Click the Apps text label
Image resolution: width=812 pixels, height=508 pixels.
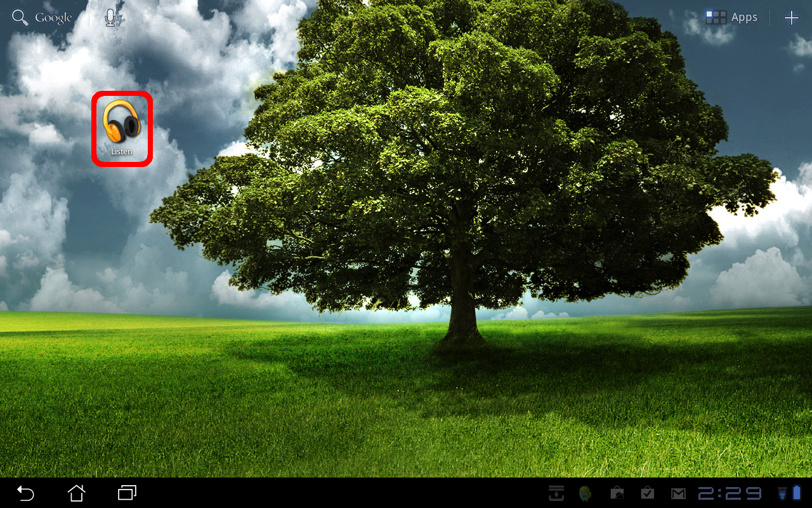(744, 18)
